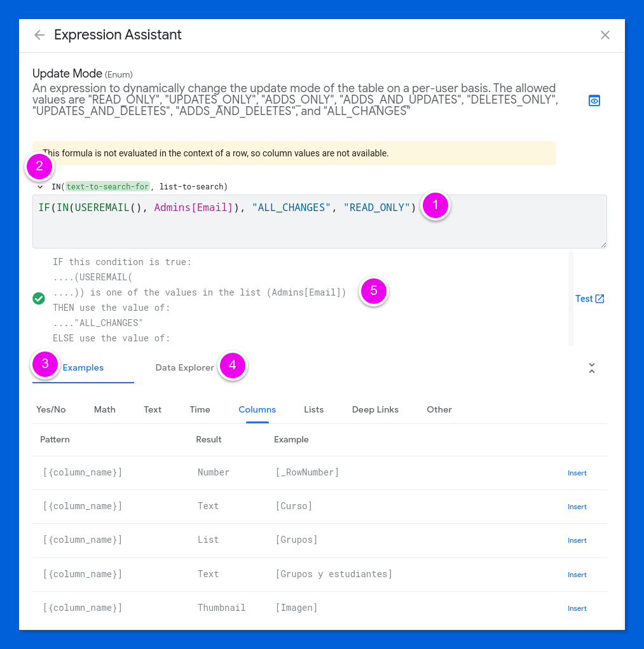Go back with the left arrow icon

click(x=39, y=35)
